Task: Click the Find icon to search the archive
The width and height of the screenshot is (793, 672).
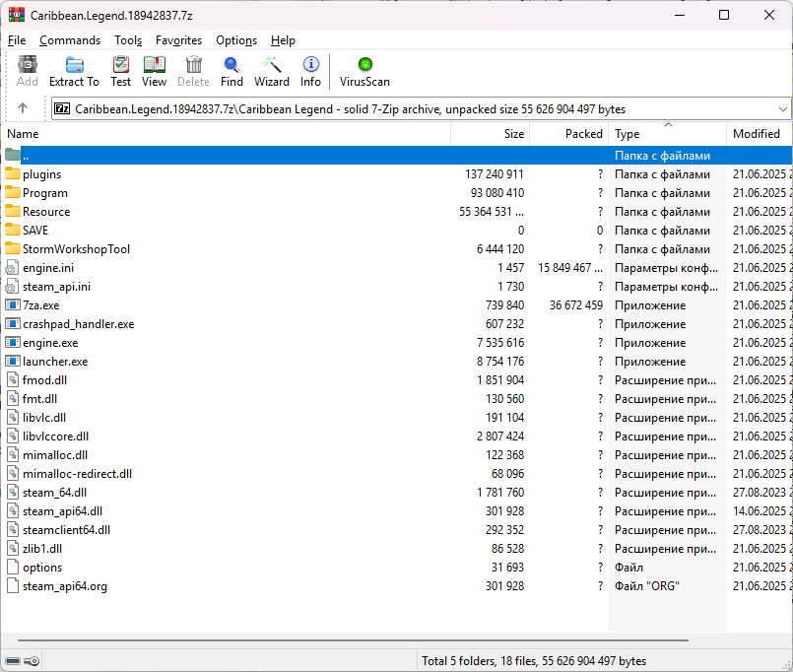Action: pyautogui.click(x=231, y=71)
